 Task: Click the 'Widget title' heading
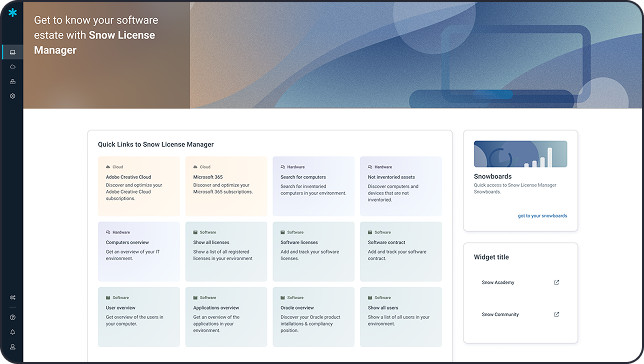[x=491, y=257]
